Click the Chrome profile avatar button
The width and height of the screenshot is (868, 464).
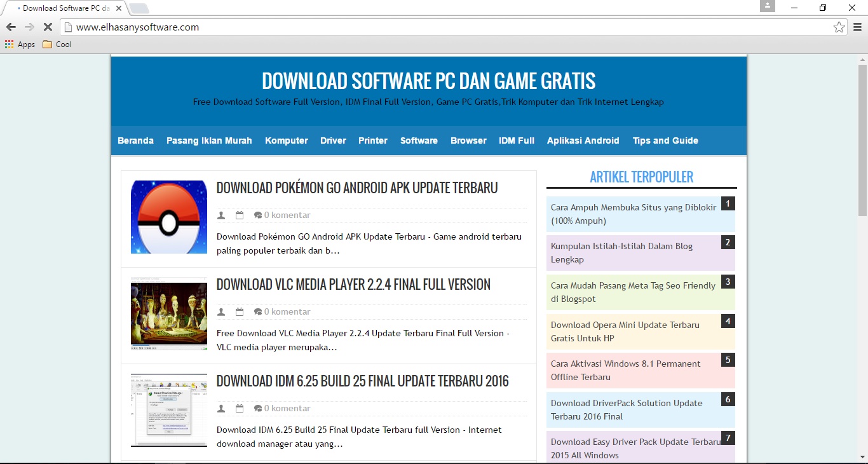click(768, 6)
